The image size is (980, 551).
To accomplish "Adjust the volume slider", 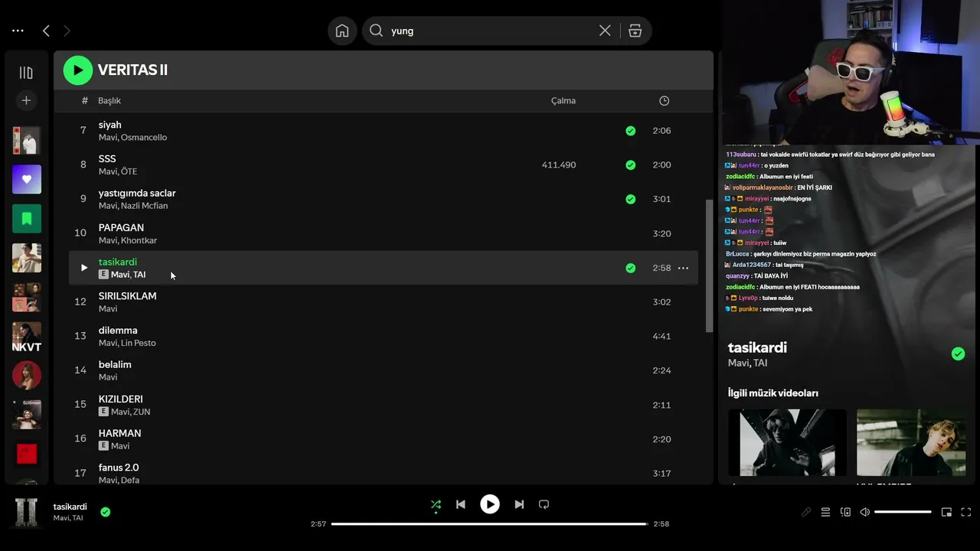I will pos(903,512).
